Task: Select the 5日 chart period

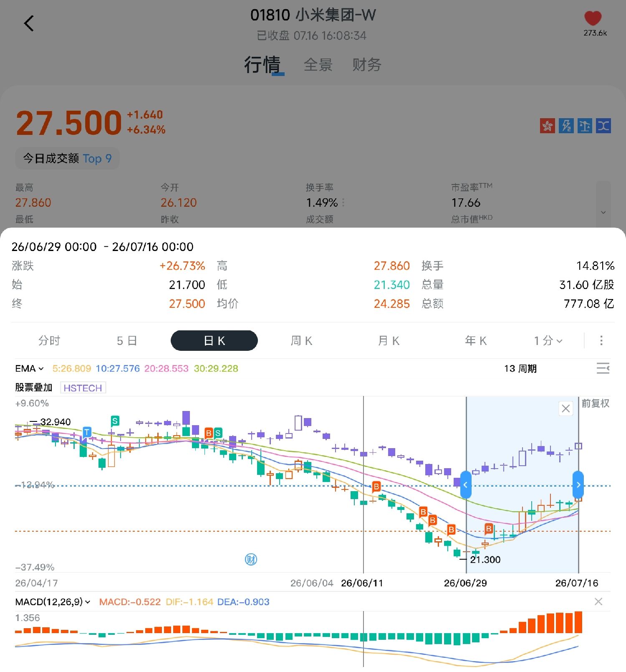Action: 127,341
